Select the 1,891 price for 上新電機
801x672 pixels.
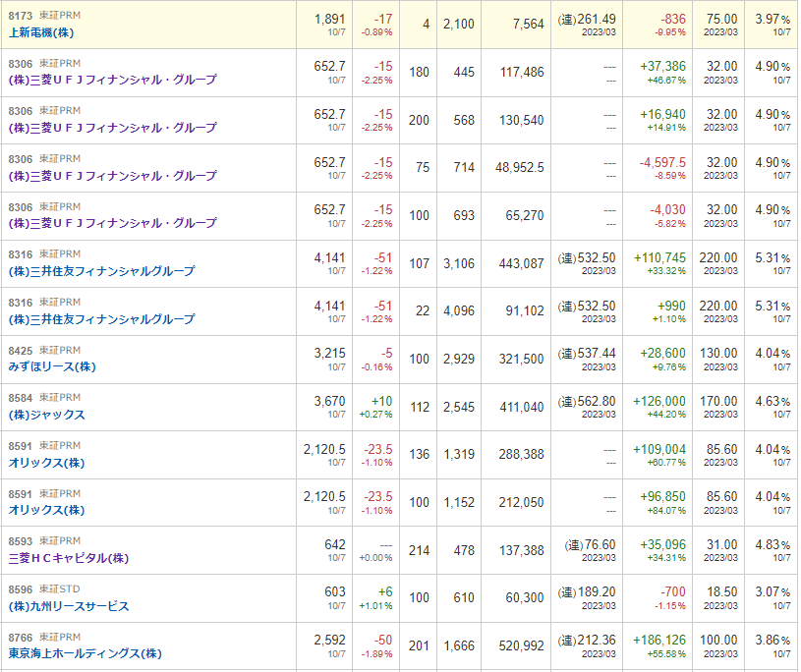329,20
